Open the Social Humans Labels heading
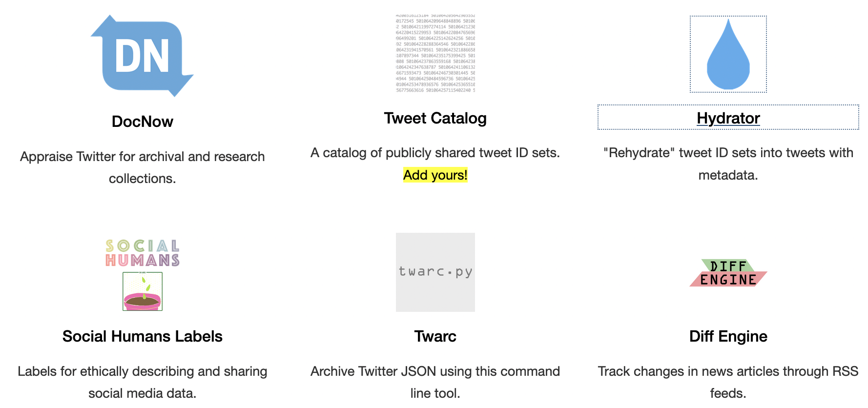Image resolution: width=868 pixels, height=408 pixels. [142, 336]
